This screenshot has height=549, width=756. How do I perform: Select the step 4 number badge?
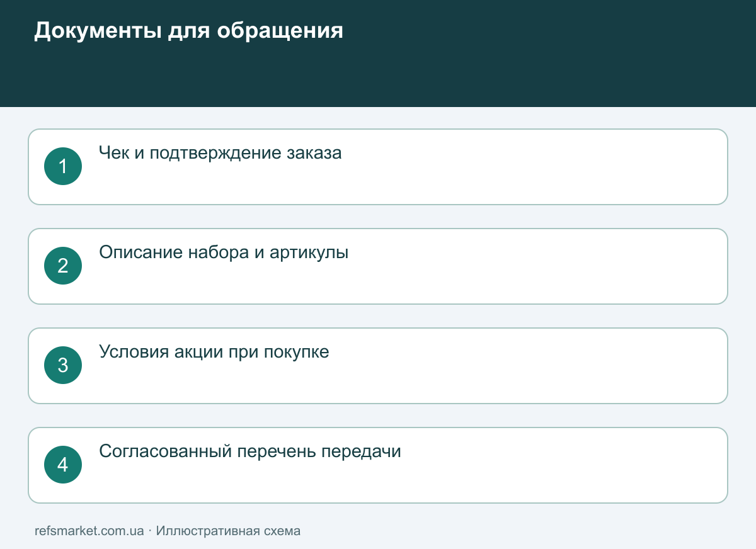63,465
